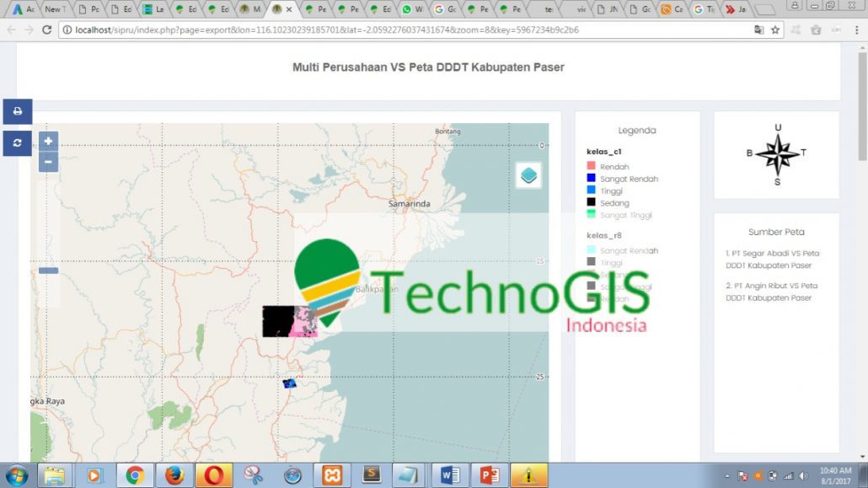Click the refresh map icon below the print icon
The image size is (868, 488).
pyautogui.click(x=17, y=143)
